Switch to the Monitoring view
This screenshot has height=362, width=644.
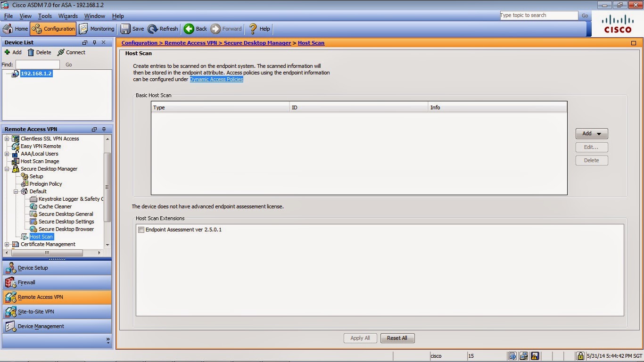tap(97, 29)
